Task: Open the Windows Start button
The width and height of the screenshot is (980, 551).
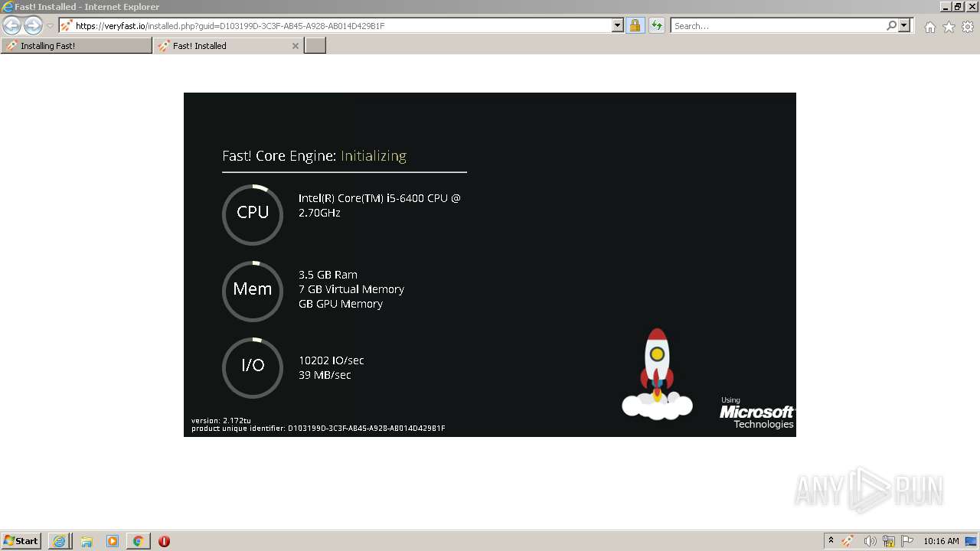Action: point(21,541)
